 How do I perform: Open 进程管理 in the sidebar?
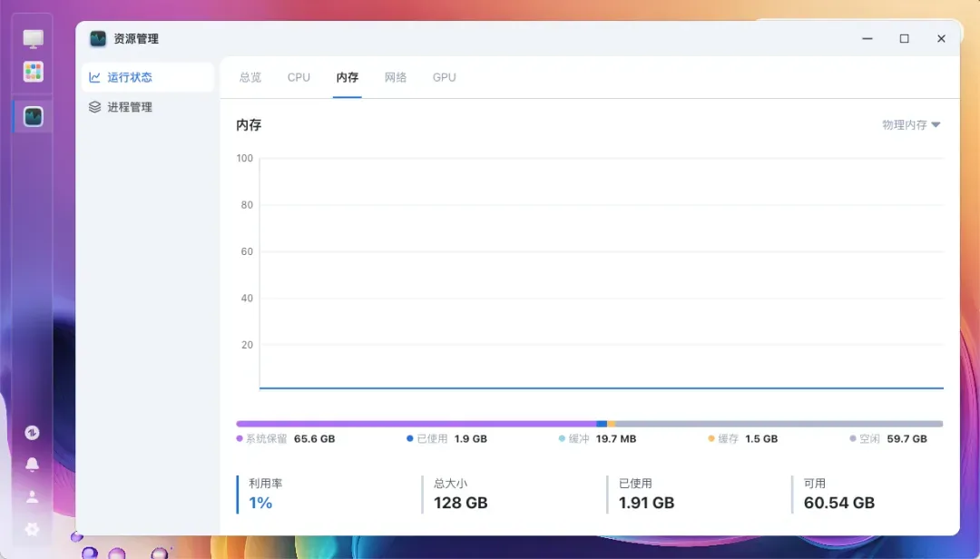pyautogui.click(x=129, y=107)
